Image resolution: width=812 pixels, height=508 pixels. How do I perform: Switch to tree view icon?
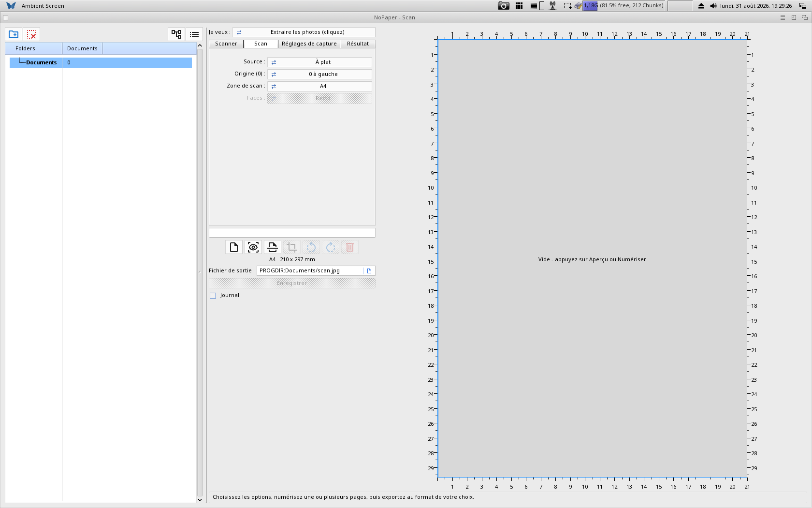click(x=176, y=34)
